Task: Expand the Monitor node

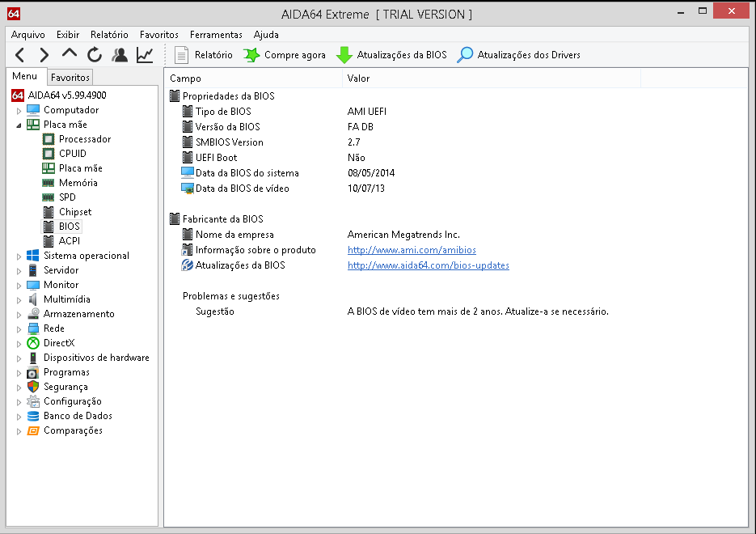Action: (x=19, y=285)
